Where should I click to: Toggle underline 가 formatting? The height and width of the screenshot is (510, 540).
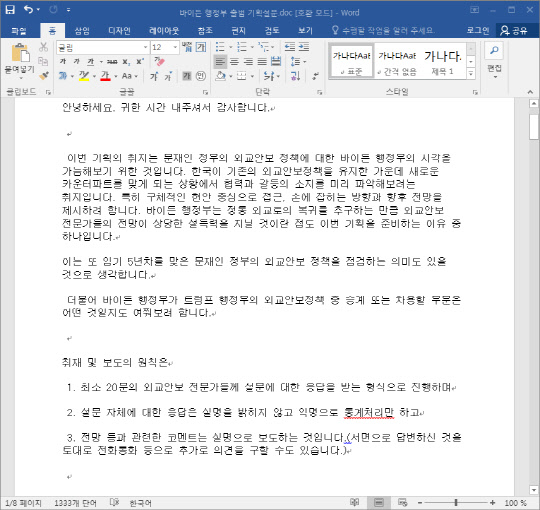tap(90, 61)
